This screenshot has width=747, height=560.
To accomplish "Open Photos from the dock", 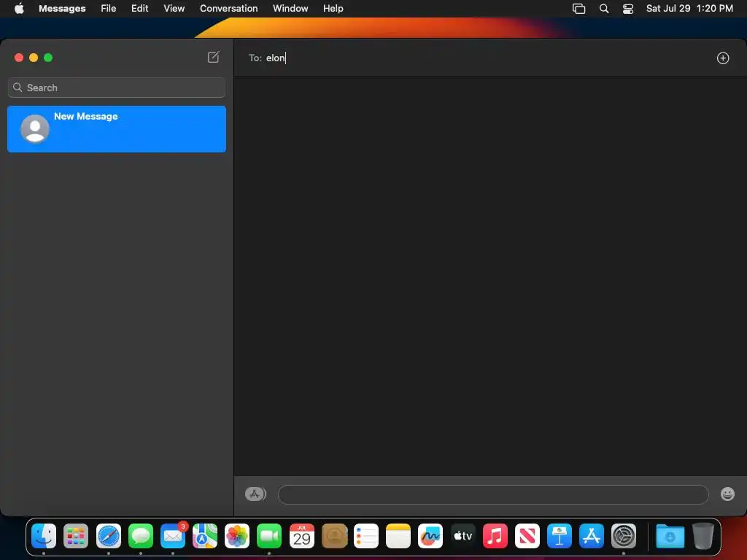I will pyautogui.click(x=237, y=536).
